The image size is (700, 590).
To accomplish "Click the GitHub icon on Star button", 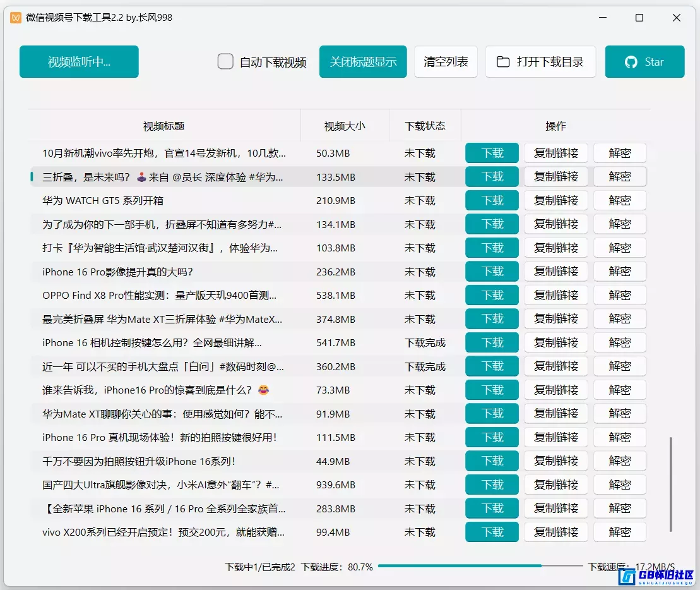I will (x=630, y=62).
